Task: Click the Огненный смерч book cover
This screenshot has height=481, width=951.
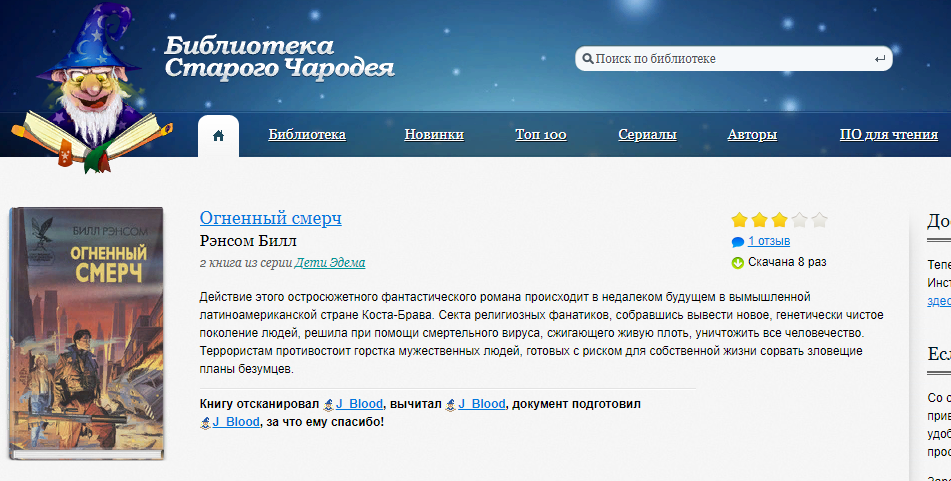Action: 87,333
